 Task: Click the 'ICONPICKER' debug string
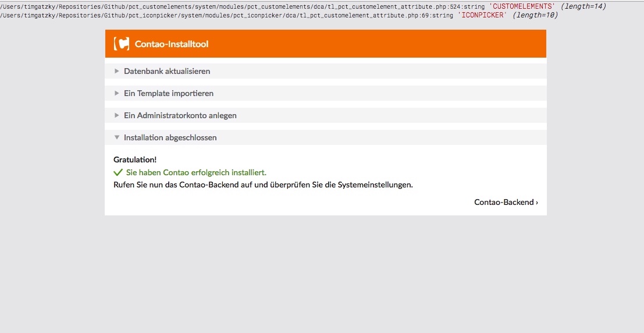pos(482,15)
